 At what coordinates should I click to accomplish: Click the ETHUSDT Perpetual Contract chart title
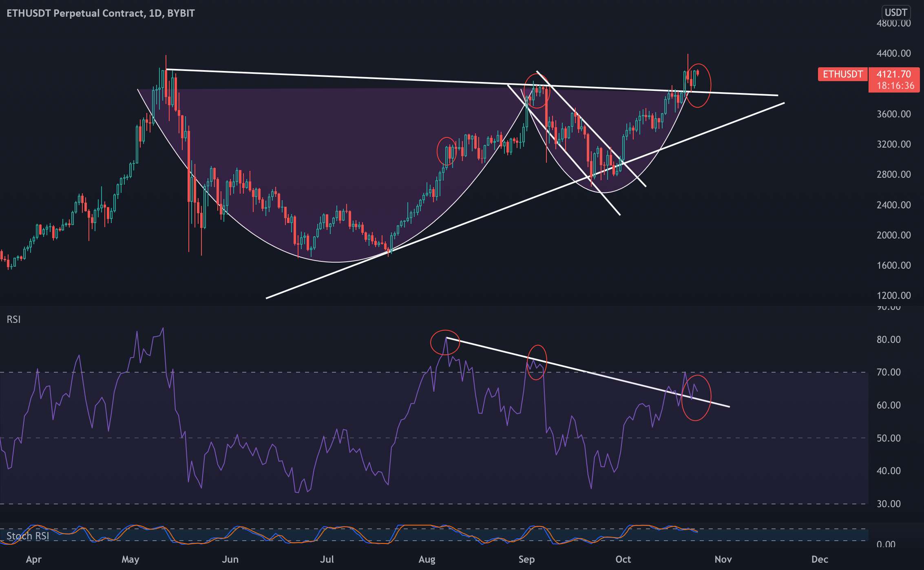[x=101, y=13]
